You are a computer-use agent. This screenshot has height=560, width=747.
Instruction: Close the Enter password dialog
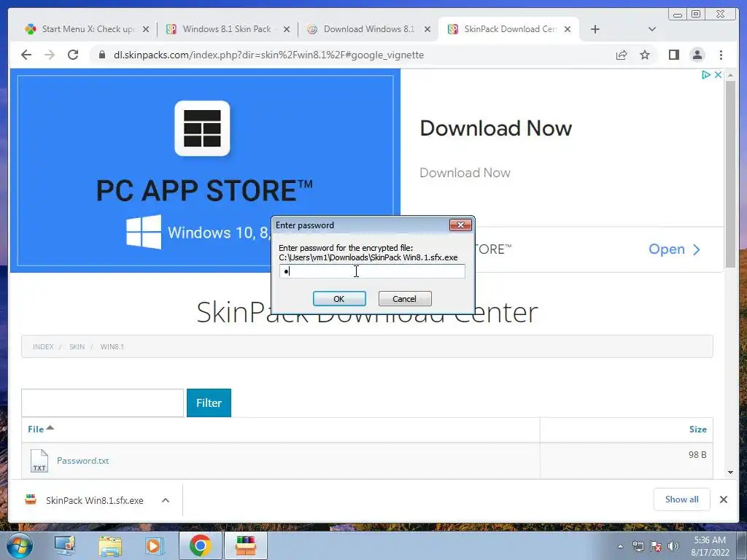pyautogui.click(x=460, y=225)
